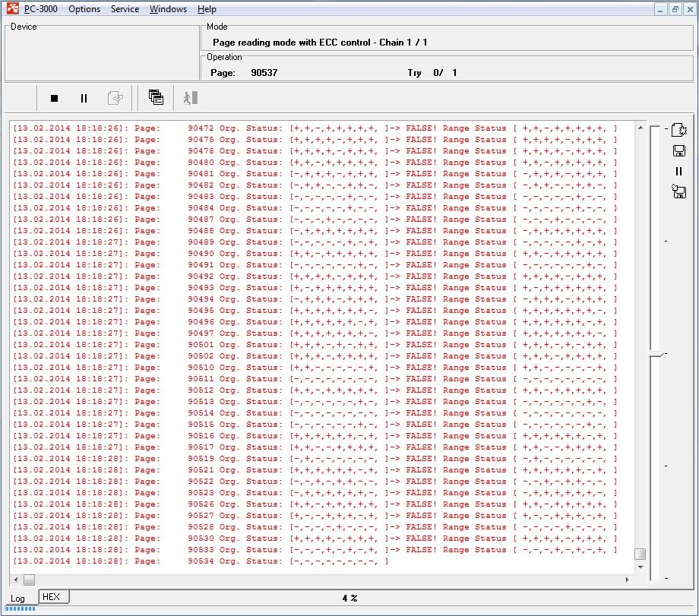The image size is (699, 616).
Task: Select the log row for Page 90494
Action: coord(315,299)
